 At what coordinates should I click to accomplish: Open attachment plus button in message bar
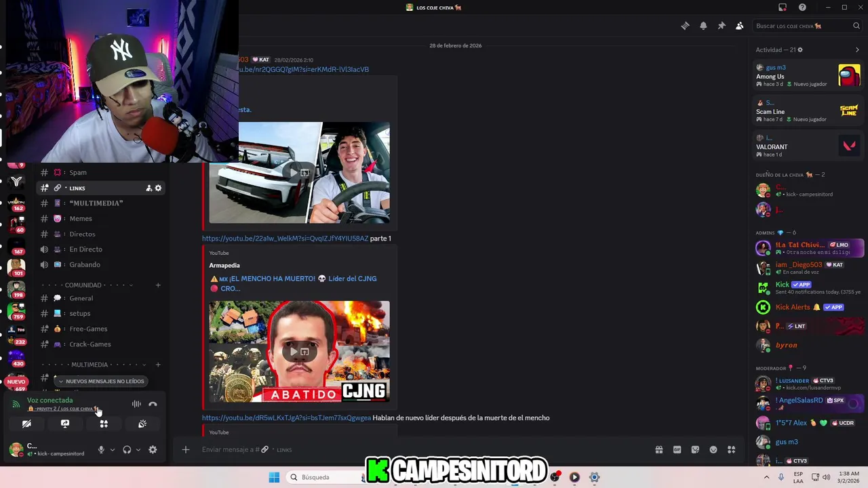185,449
